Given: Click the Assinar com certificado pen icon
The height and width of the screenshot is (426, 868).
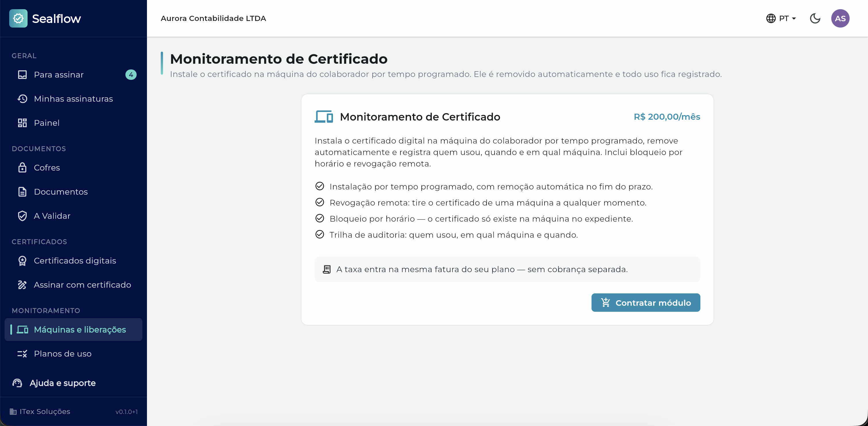Looking at the screenshot, I should click(22, 285).
